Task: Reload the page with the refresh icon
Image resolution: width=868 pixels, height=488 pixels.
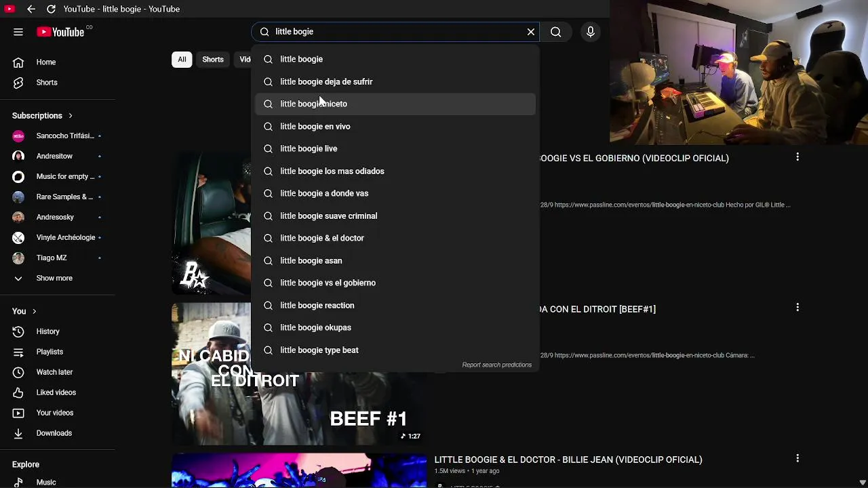Action: (51, 9)
